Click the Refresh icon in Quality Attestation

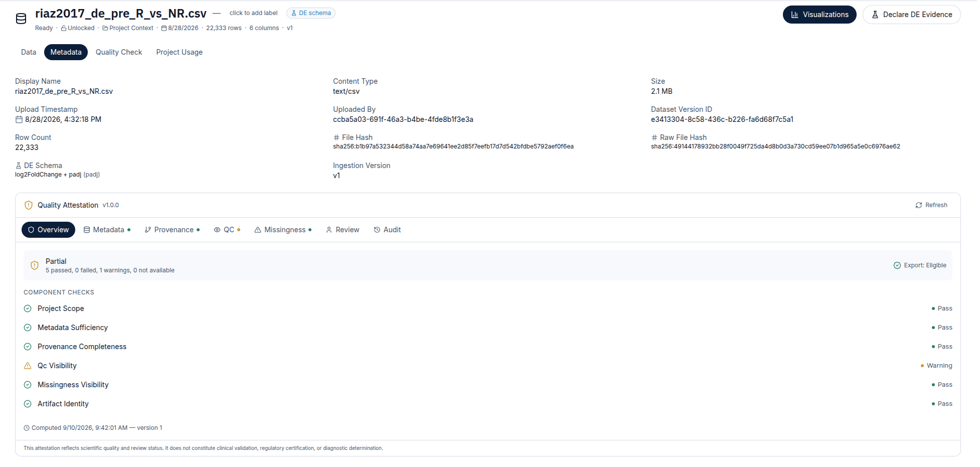tap(919, 205)
